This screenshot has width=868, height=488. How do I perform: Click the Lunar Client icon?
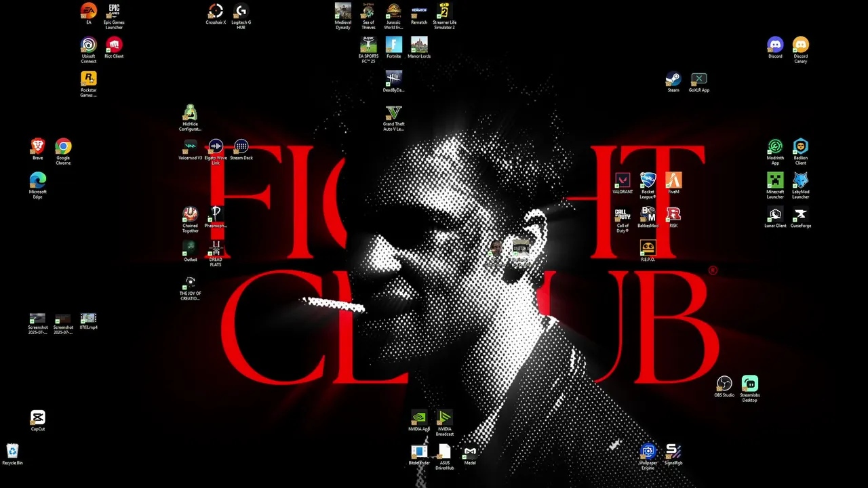click(775, 215)
